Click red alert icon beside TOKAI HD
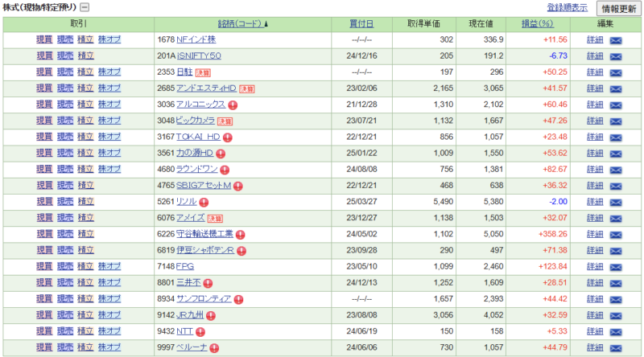 [x=228, y=137]
